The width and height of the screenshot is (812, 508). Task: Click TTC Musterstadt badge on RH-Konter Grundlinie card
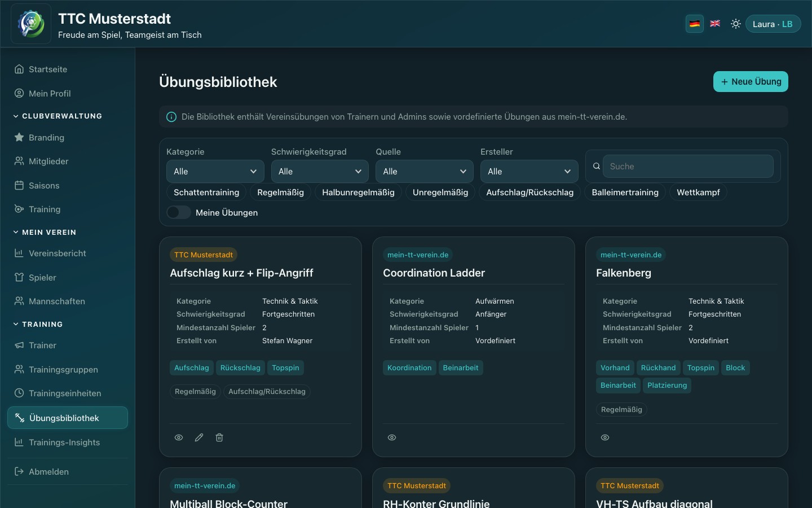pyautogui.click(x=417, y=485)
